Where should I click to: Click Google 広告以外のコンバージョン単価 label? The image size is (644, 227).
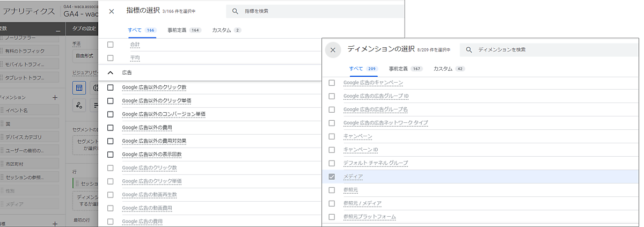click(164, 114)
